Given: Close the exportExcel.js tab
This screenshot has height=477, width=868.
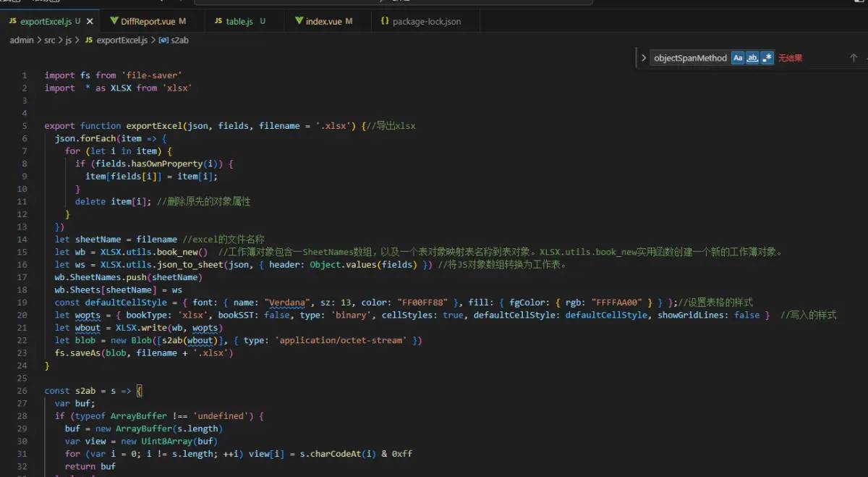Looking at the screenshot, I should [89, 21].
